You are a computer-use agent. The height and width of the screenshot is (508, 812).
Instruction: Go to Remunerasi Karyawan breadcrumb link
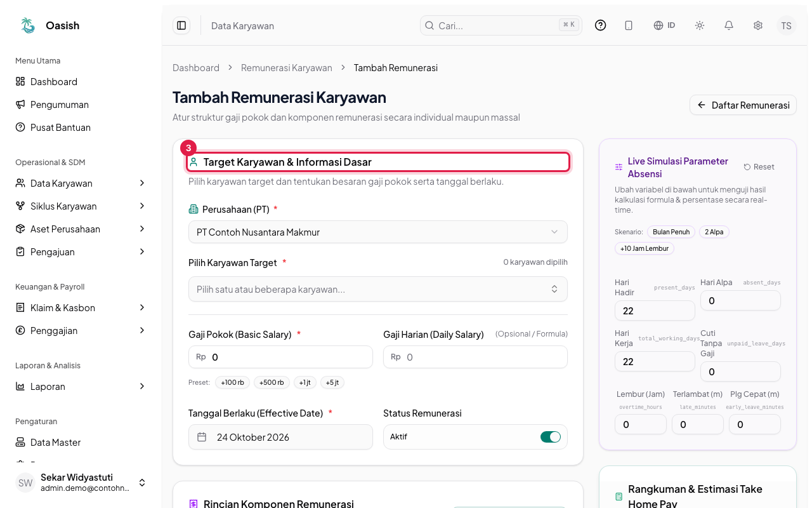tap(287, 67)
